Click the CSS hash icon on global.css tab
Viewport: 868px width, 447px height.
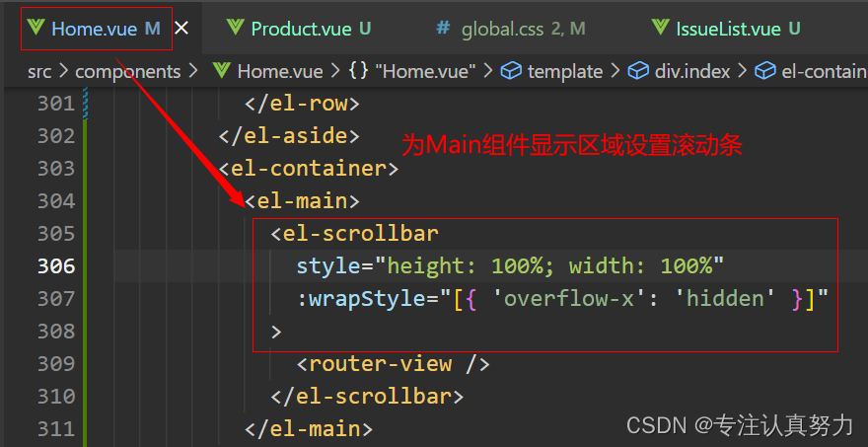443,28
